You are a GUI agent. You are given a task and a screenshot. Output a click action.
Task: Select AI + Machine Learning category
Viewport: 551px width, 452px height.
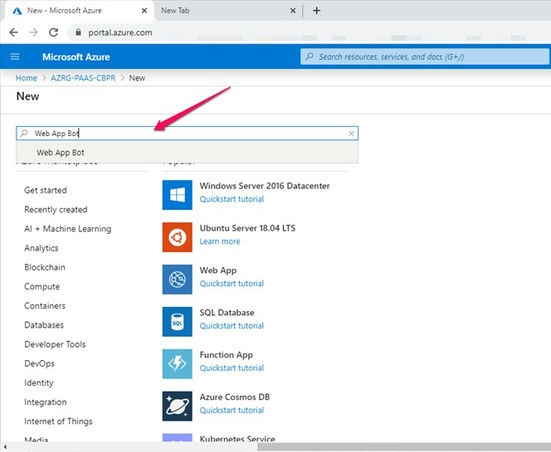coord(67,229)
